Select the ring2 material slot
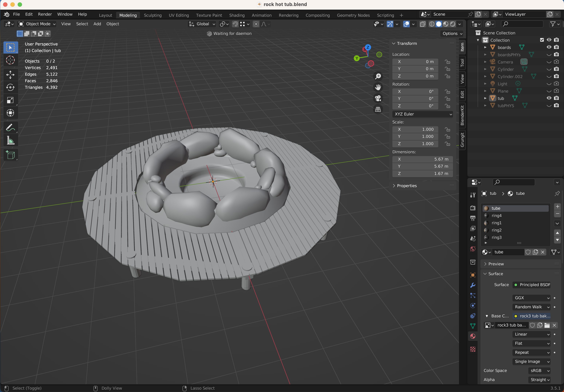 click(x=496, y=230)
